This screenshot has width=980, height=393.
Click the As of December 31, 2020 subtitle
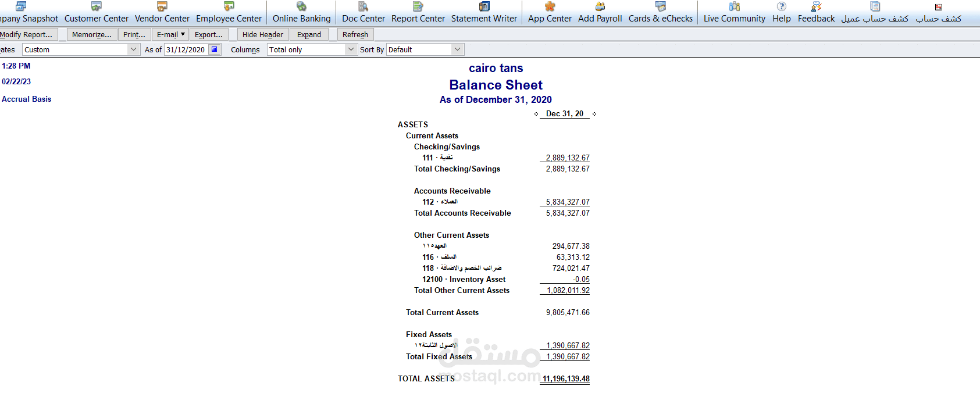pos(496,100)
